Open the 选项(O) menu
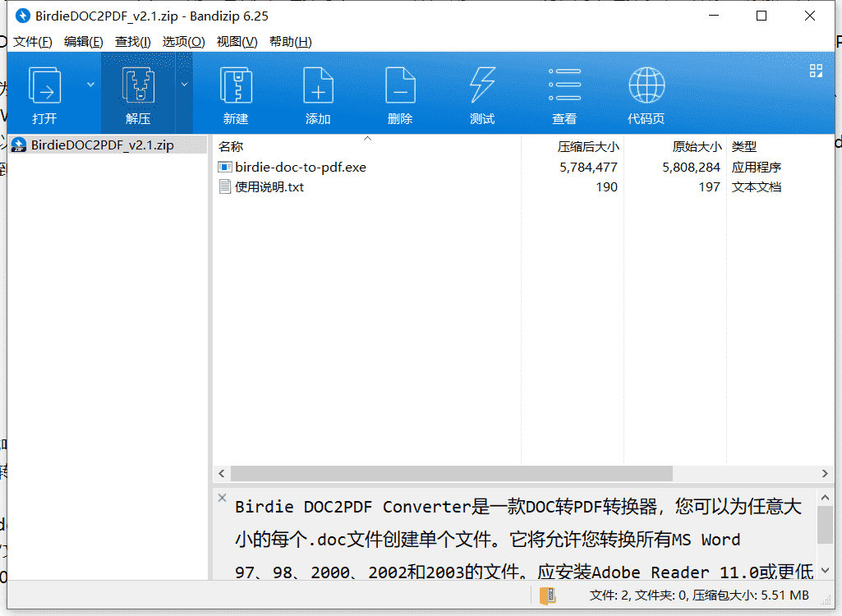This screenshot has width=842, height=616. click(184, 41)
